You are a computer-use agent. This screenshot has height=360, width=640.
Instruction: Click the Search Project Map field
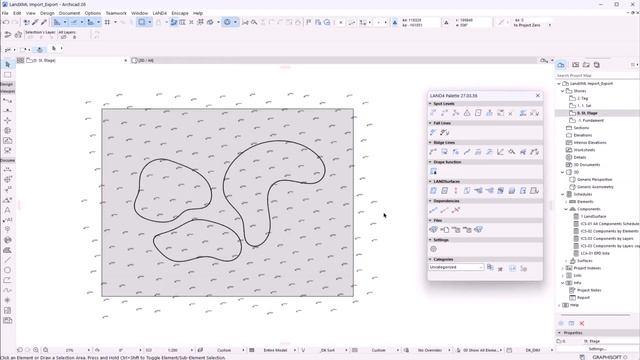[x=597, y=76]
